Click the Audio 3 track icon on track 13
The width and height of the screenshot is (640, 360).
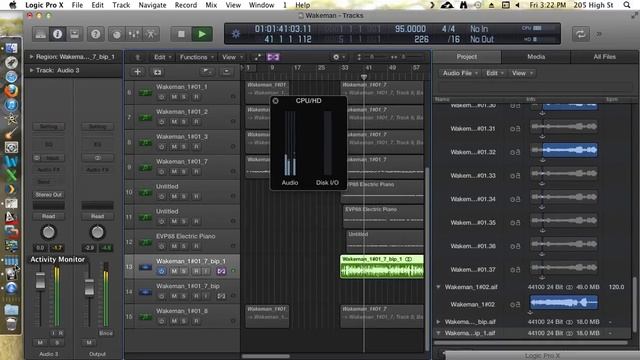coord(145,267)
